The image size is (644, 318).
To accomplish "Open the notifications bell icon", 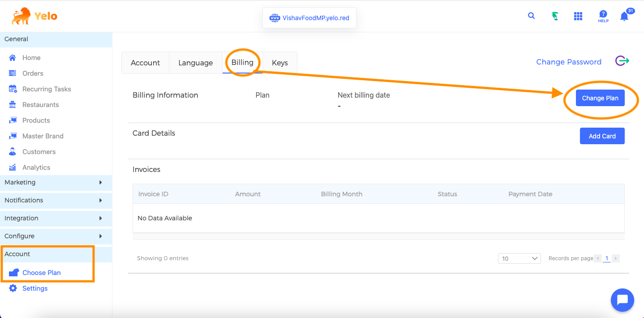I will point(624,17).
